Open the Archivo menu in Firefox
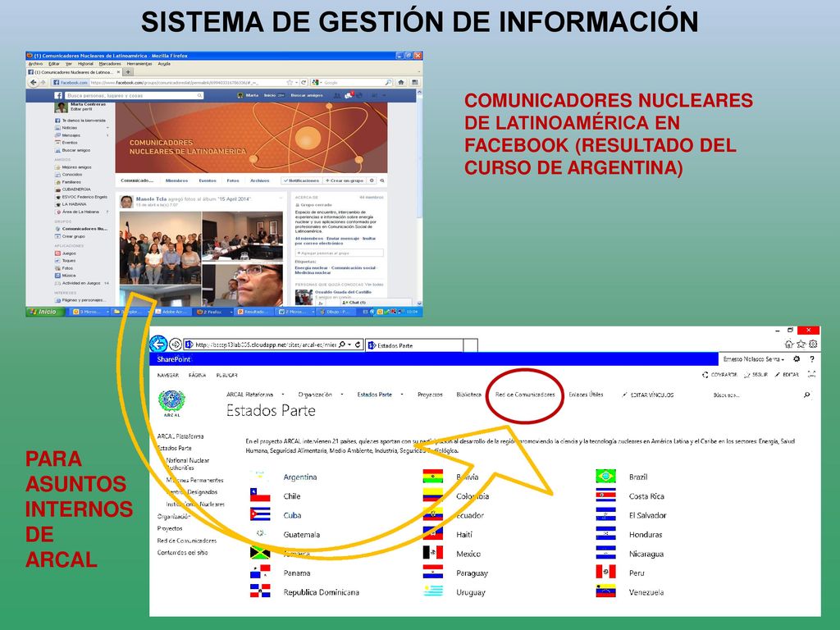840x630 pixels. 35,64
